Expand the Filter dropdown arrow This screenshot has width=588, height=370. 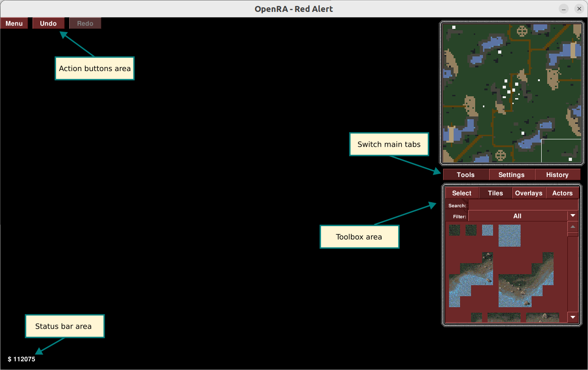(573, 216)
